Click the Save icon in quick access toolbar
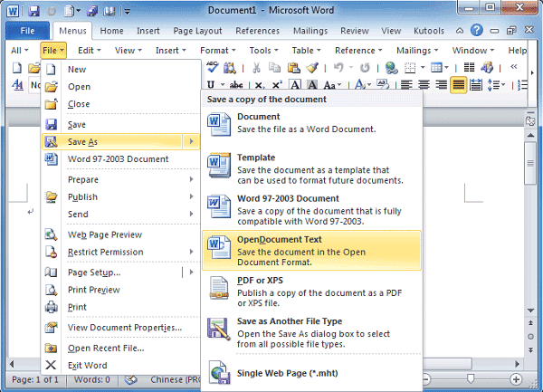Viewport: 543px width, 392px height. point(33,11)
